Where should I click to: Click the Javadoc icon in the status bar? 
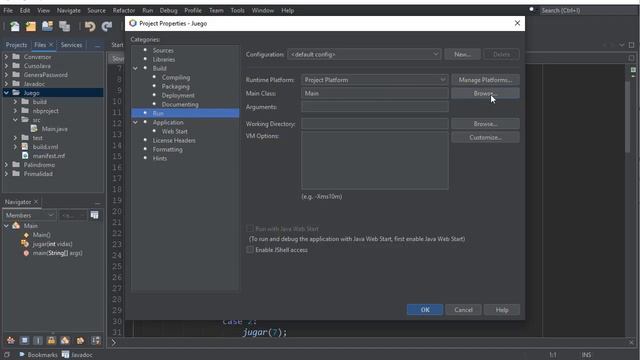(65, 355)
